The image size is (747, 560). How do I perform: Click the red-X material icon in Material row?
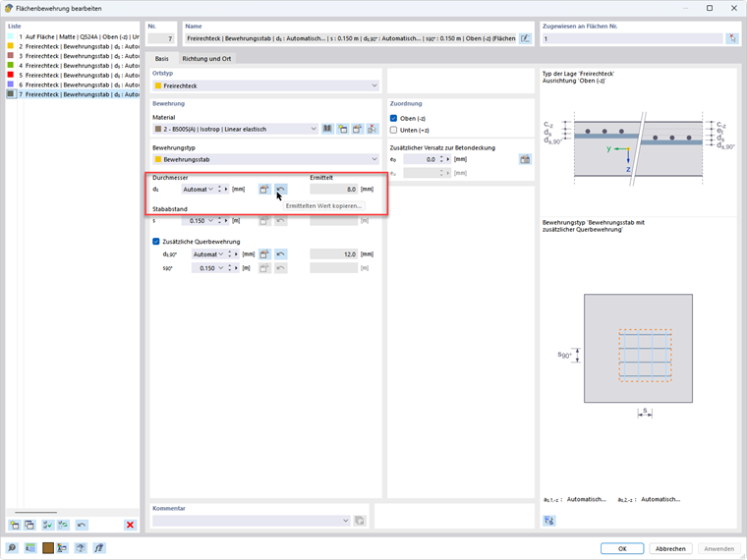[x=373, y=129]
